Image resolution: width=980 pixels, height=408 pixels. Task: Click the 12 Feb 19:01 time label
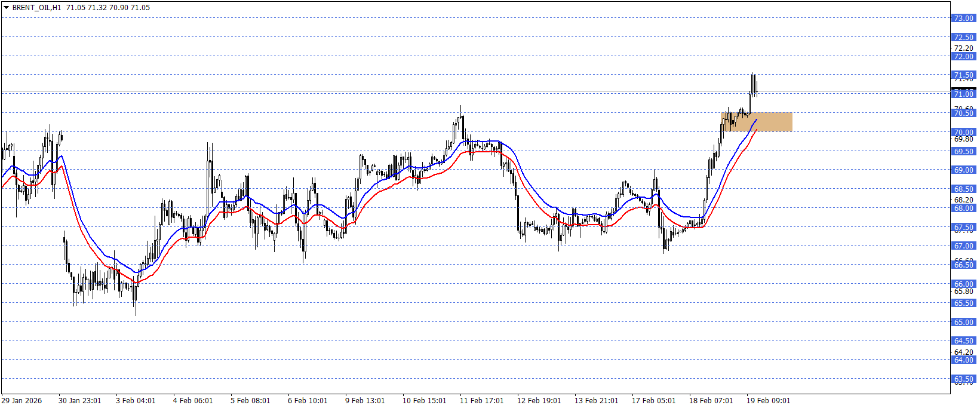pos(539,400)
